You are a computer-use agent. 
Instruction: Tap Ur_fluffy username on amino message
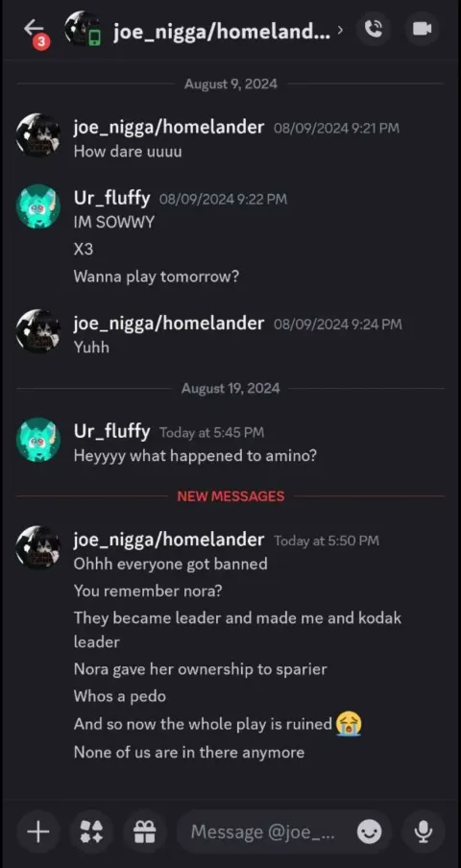click(x=111, y=431)
